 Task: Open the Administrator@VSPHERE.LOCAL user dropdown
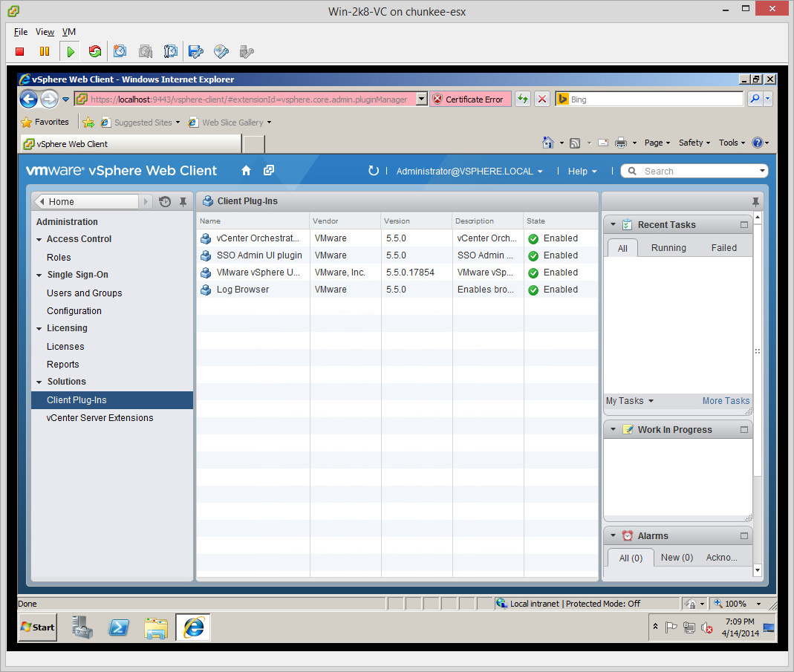point(469,172)
